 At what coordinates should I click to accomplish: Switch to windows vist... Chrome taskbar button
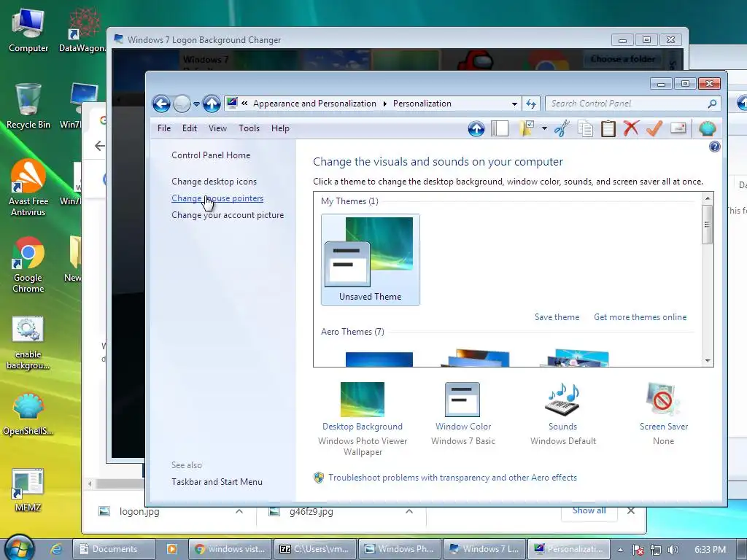(231, 549)
